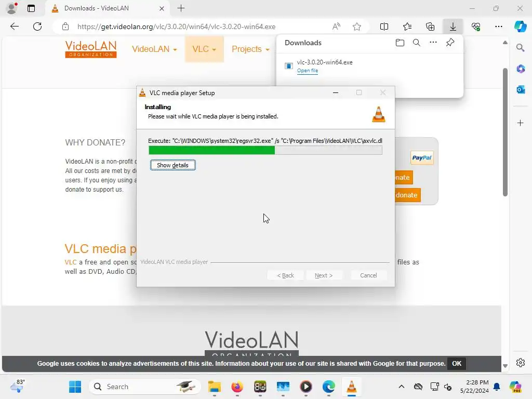Image resolution: width=532 pixels, height=399 pixels.
Task: Open the Microsoft 365 sidebar icon
Action: 521,69
